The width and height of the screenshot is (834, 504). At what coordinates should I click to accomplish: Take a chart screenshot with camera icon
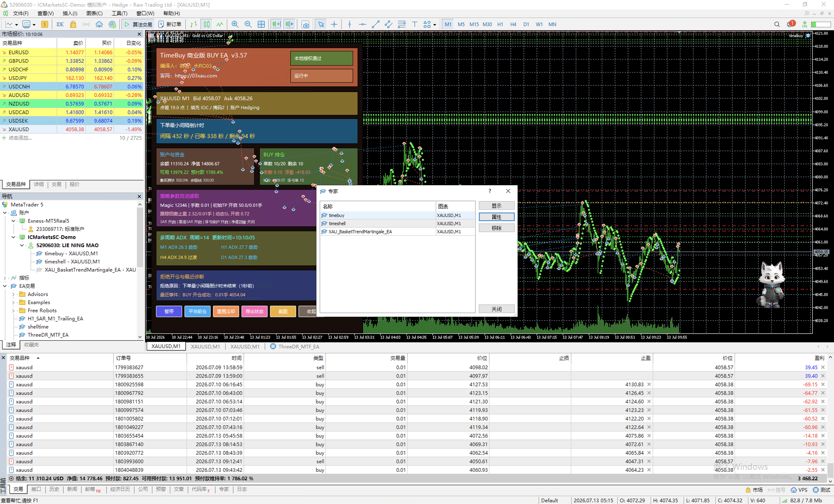click(x=305, y=24)
